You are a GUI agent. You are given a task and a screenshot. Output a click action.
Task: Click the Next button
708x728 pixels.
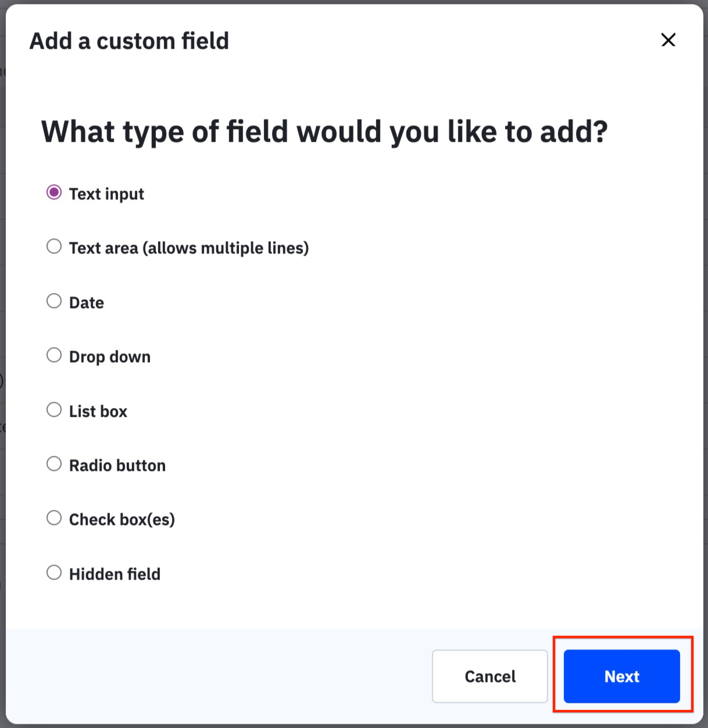coord(621,676)
